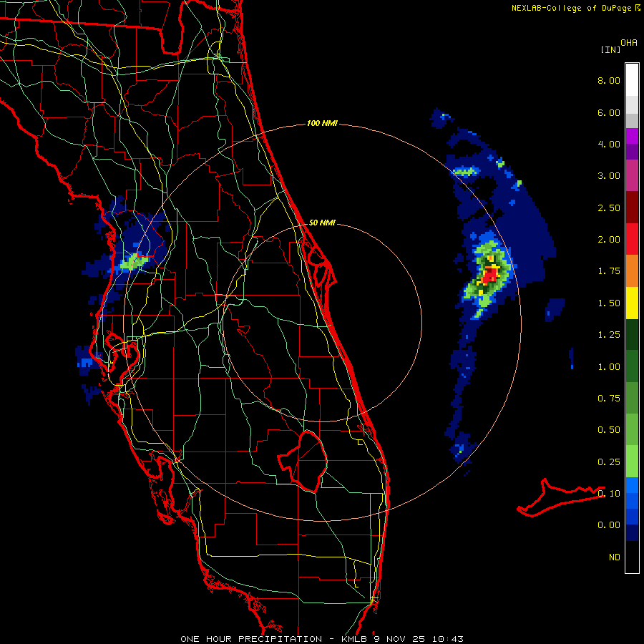Select the 6.00 legend value
The height and width of the screenshot is (644, 644).
(x=609, y=112)
